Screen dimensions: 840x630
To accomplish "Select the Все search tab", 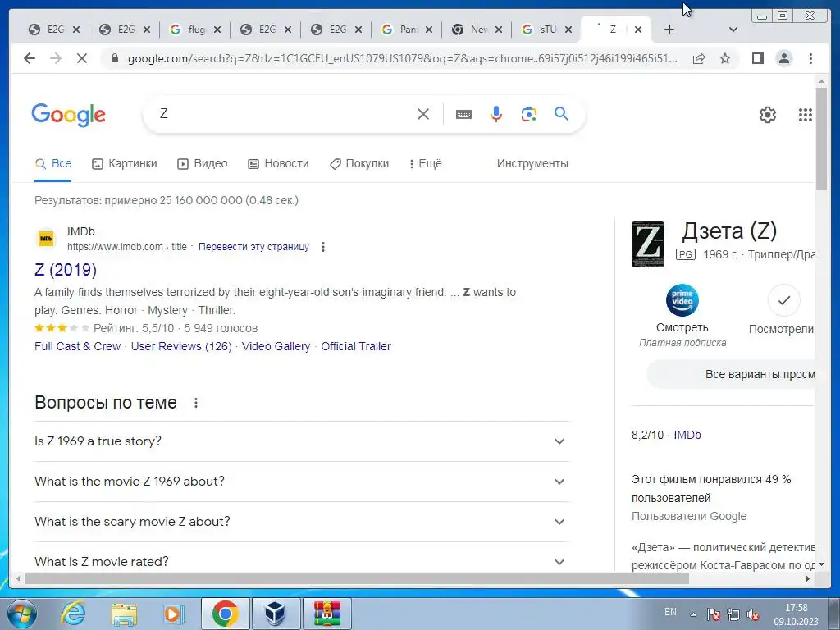I will pyautogui.click(x=53, y=164).
